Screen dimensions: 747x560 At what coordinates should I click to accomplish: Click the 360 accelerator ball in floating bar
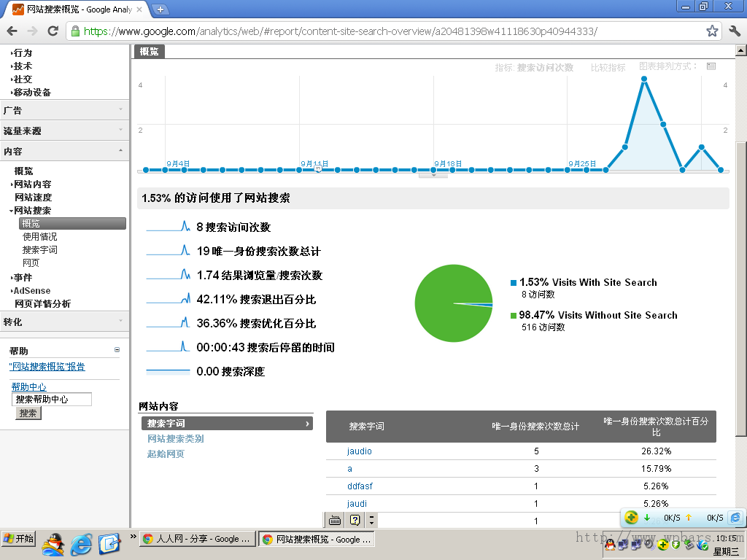pos(631,518)
